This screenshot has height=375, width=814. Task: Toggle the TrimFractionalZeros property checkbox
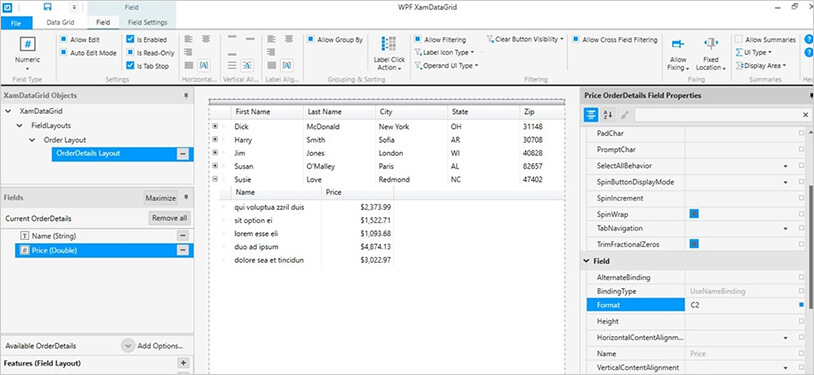(x=694, y=244)
